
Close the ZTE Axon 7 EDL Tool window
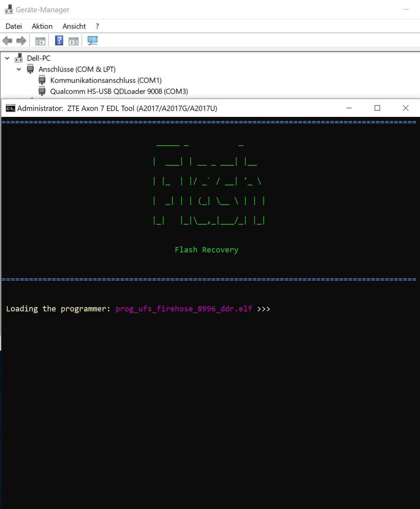[406, 108]
